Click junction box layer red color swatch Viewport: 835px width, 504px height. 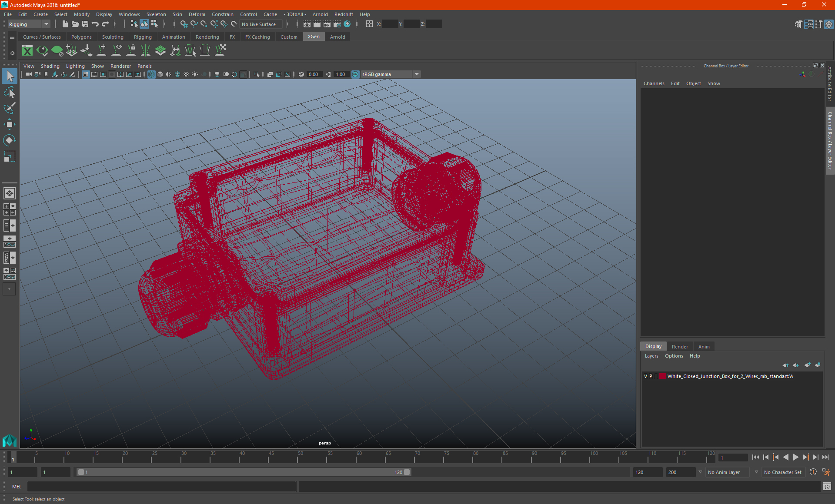click(x=662, y=376)
